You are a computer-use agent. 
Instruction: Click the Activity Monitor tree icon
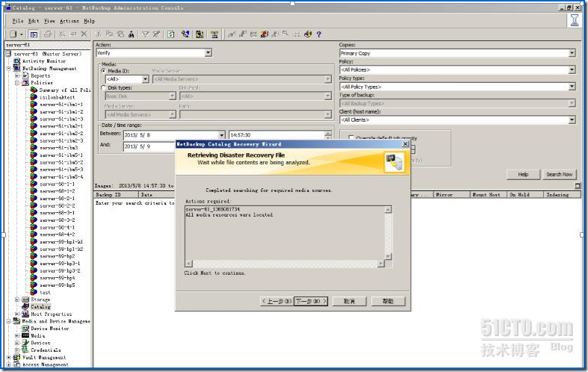[17, 61]
